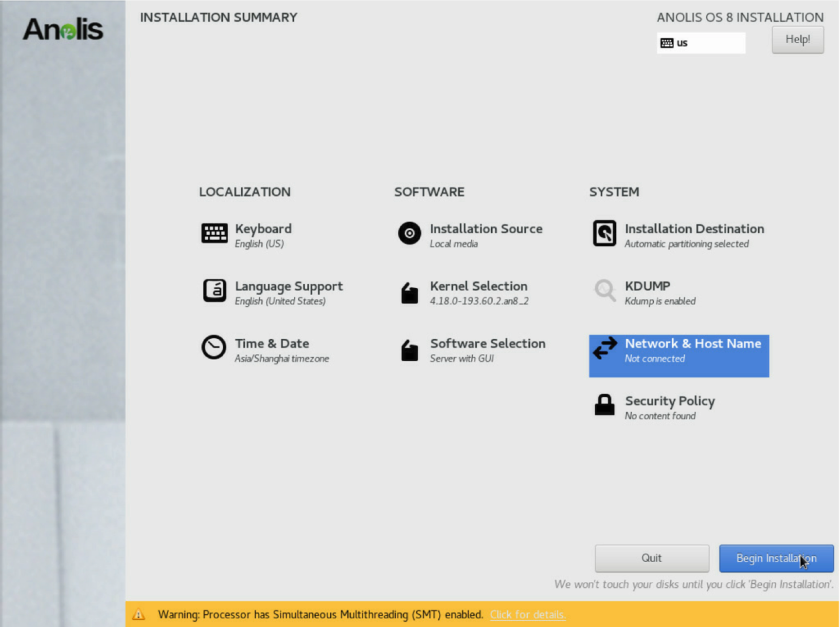
Task: Click the Network & Host Name arrows icon
Action: [605, 348]
